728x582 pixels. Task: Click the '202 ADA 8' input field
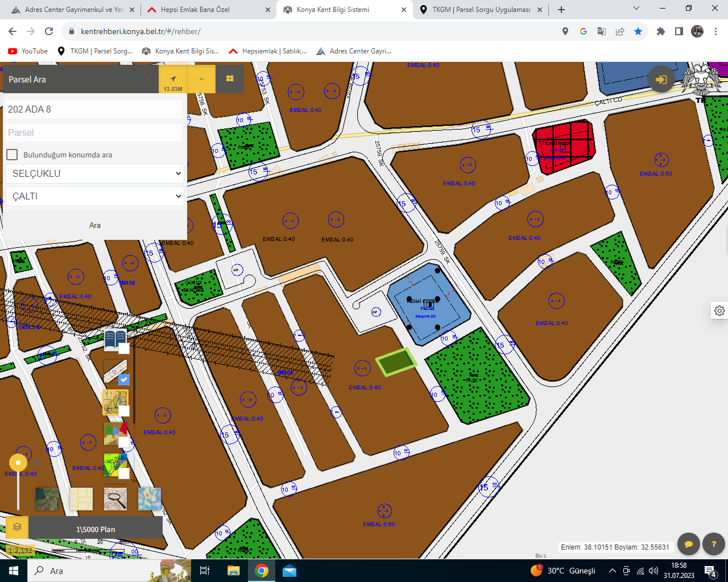pyautogui.click(x=94, y=109)
